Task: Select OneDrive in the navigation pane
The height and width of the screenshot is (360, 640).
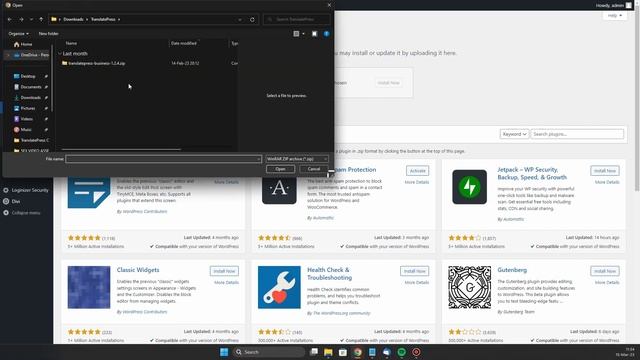Action: (31, 55)
